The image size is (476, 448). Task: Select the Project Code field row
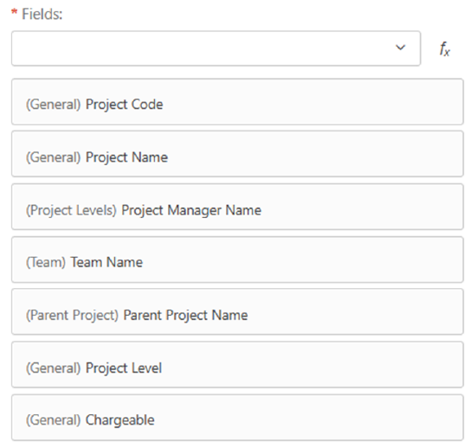click(x=237, y=101)
